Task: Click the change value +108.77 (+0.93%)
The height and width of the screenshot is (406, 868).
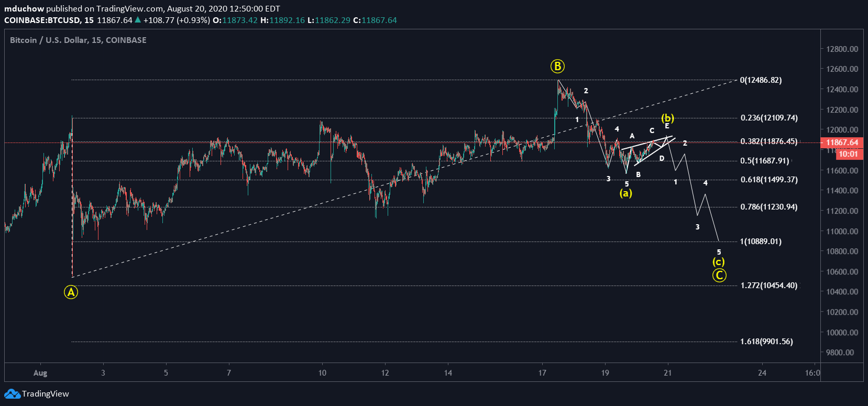Action: pos(177,20)
